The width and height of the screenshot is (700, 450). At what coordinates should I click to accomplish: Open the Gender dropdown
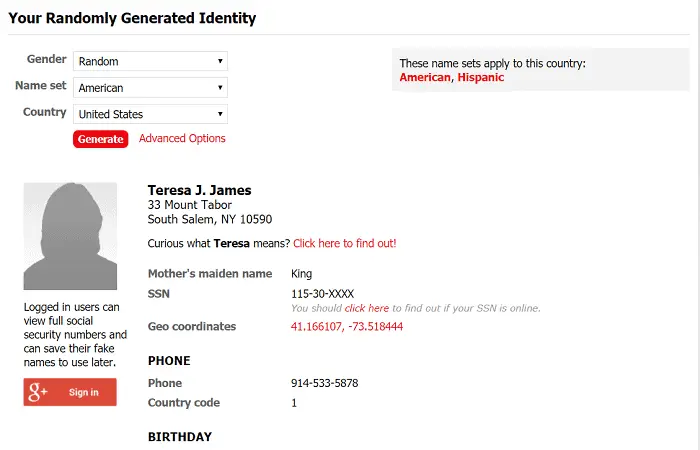click(x=150, y=61)
